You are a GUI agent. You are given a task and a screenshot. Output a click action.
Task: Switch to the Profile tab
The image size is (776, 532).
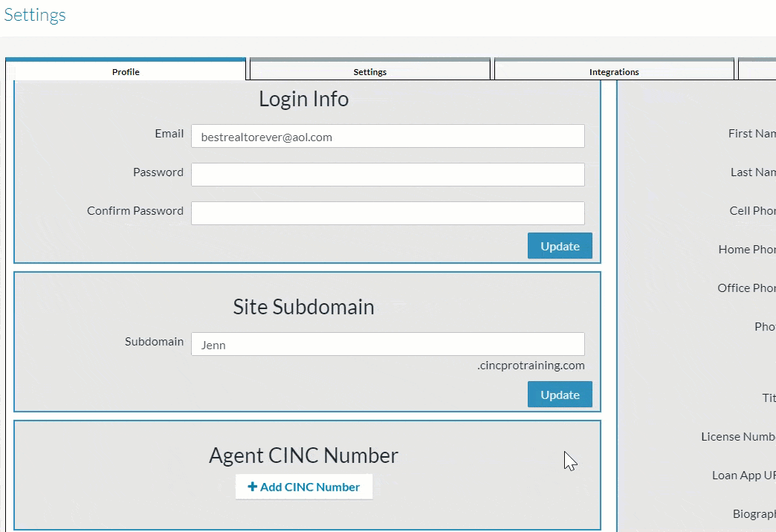tap(126, 71)
